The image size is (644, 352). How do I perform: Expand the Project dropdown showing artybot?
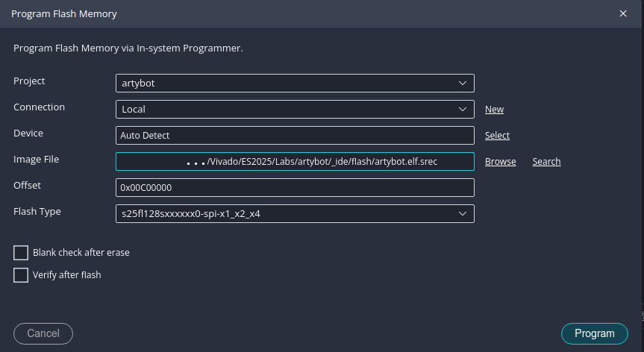tap(461, 84)
